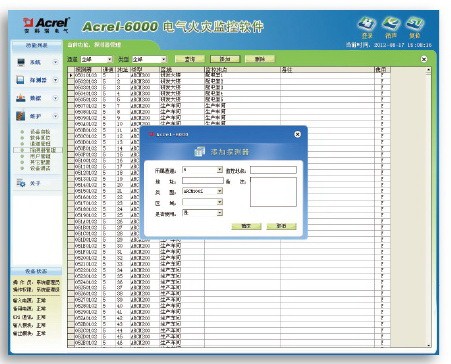Expand the System (系统) section chevron
The height and width of the screenshot is (364, 451).
[x=56, y=62]
